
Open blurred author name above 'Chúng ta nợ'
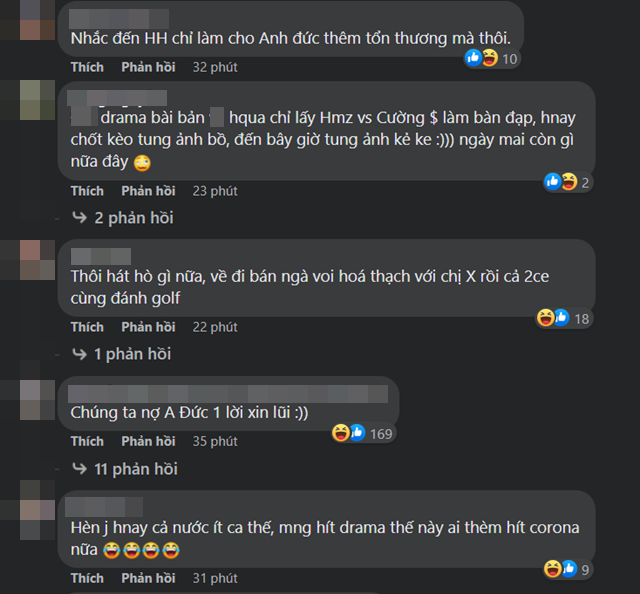click(x=228, y=394)
